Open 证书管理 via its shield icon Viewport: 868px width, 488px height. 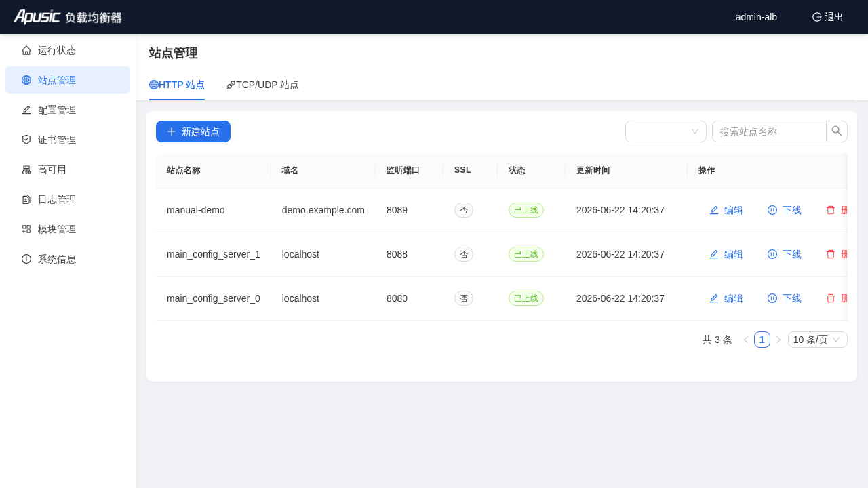pyautogui.click(x=26, y=140)
